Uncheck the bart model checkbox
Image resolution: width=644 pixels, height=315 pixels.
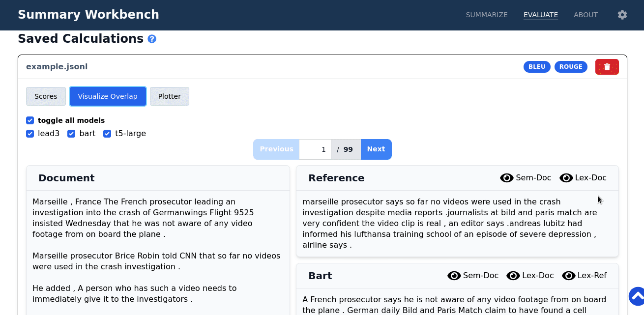tap(71, 134)
